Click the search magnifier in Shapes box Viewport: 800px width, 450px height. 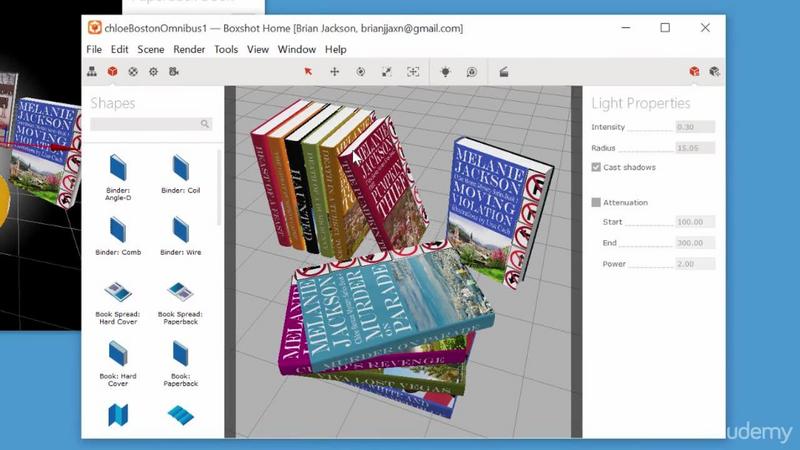[x=205, y=124]
